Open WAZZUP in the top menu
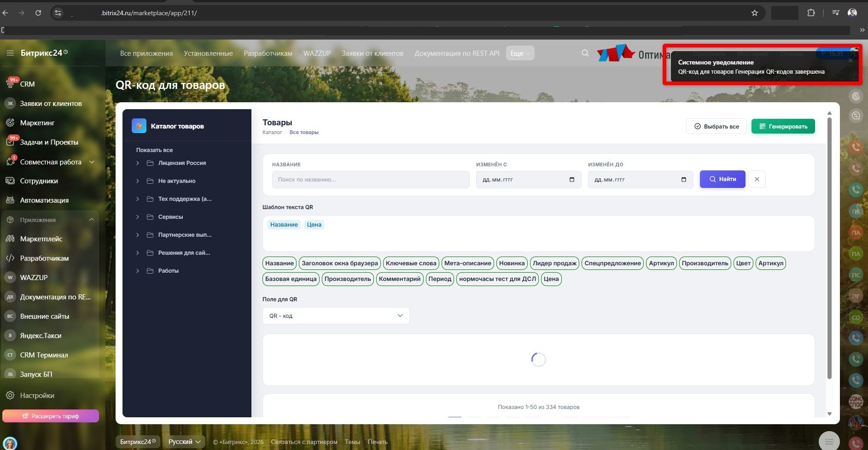Screen dimensions: 868x450 coord(317,53)
